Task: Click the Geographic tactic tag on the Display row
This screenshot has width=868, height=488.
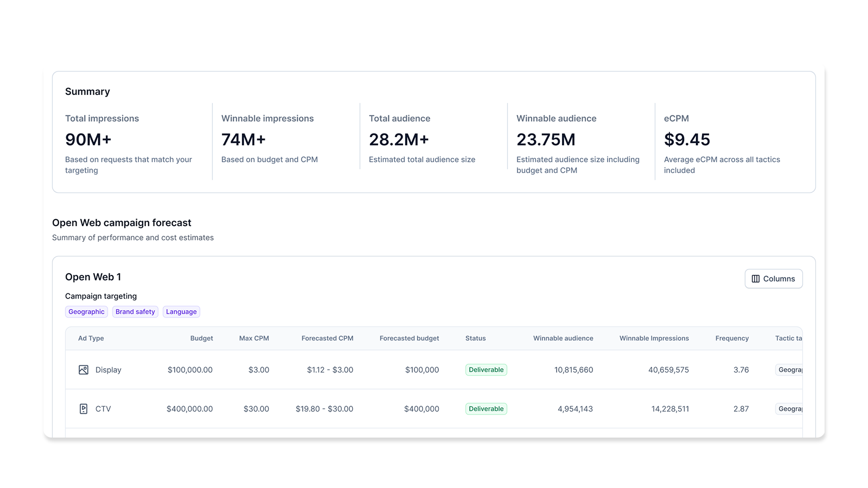Action: point(791,369)
